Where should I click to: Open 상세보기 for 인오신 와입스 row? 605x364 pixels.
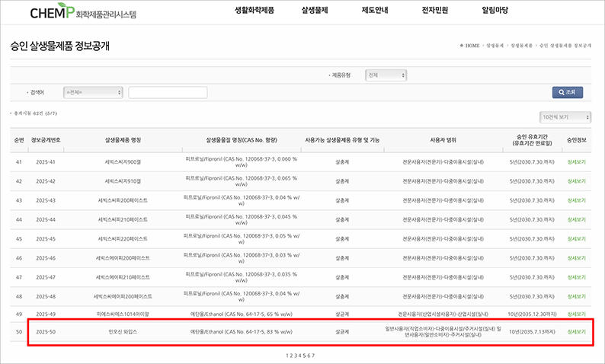(577, 332)
